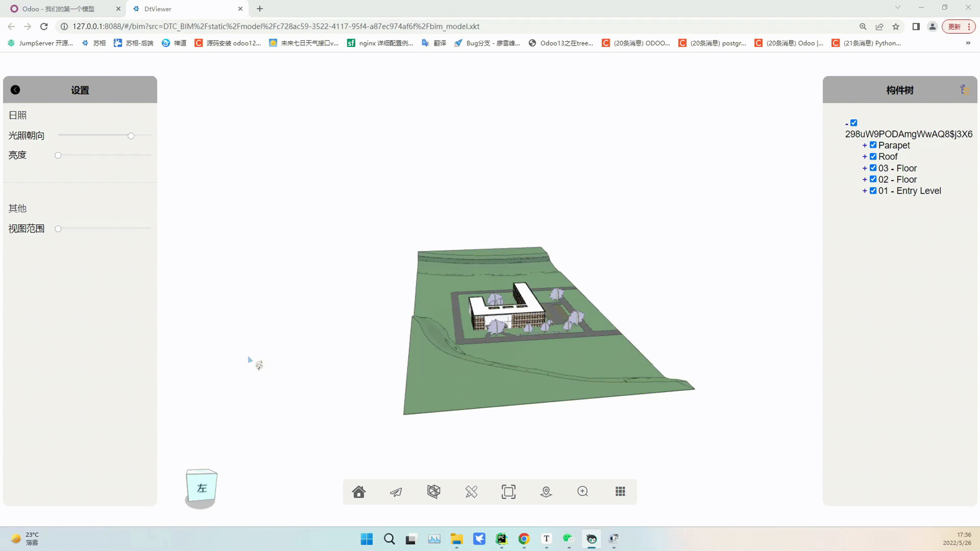Click the zoom-in magnifier toolbar icon

point(582,492)
